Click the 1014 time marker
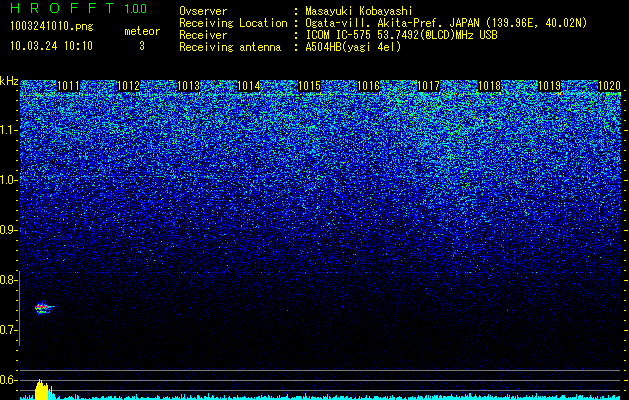The width and height of the screenshot is (629, 400). (x=249, y=86)
